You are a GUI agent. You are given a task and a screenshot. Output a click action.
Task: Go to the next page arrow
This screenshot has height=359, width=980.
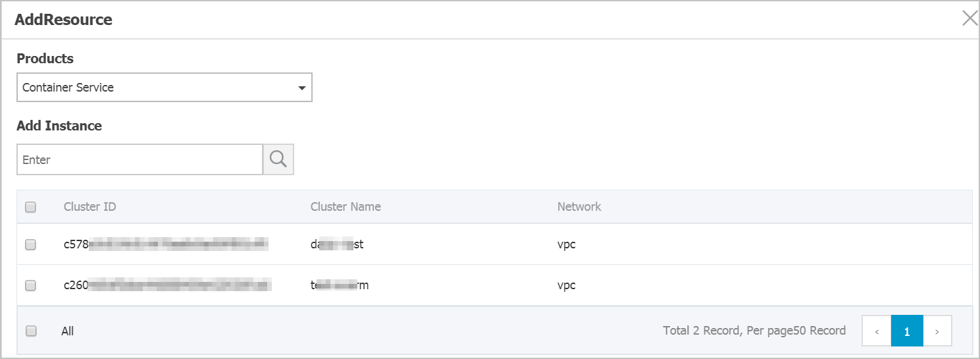(937, 331)
